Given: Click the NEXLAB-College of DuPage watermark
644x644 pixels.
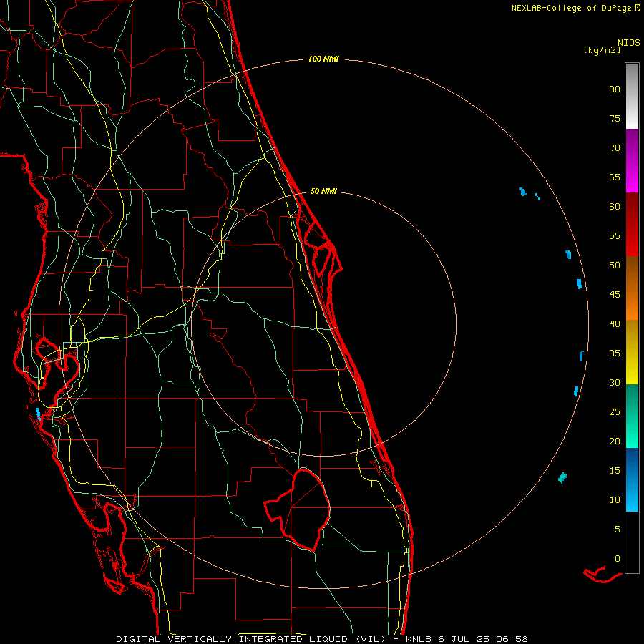Looking at the screenshot, I should [x=575, y=8].
